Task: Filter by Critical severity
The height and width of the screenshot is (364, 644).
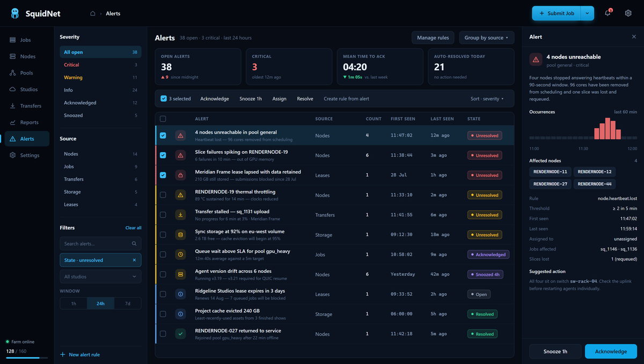Action: point(100,65)
